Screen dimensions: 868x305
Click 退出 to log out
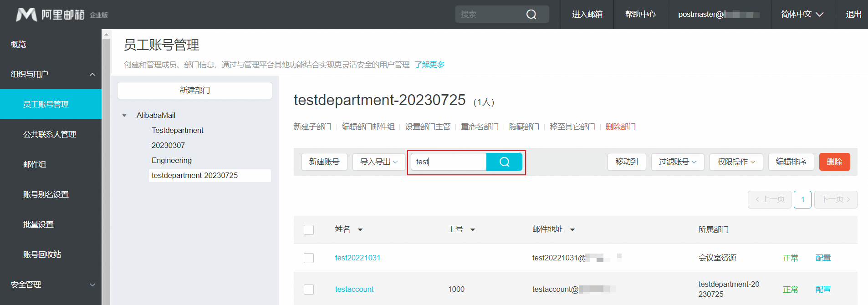coord(853,15)
